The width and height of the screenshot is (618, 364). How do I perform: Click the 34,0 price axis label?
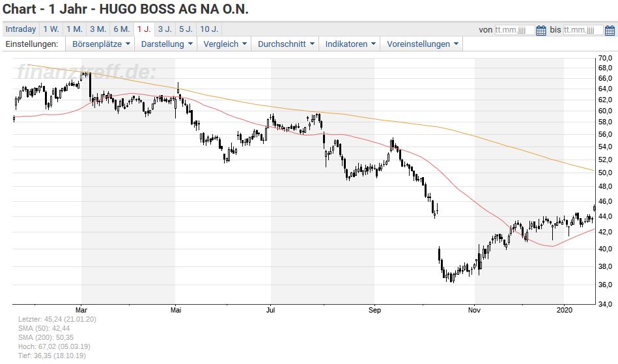[x=605, y=304]
